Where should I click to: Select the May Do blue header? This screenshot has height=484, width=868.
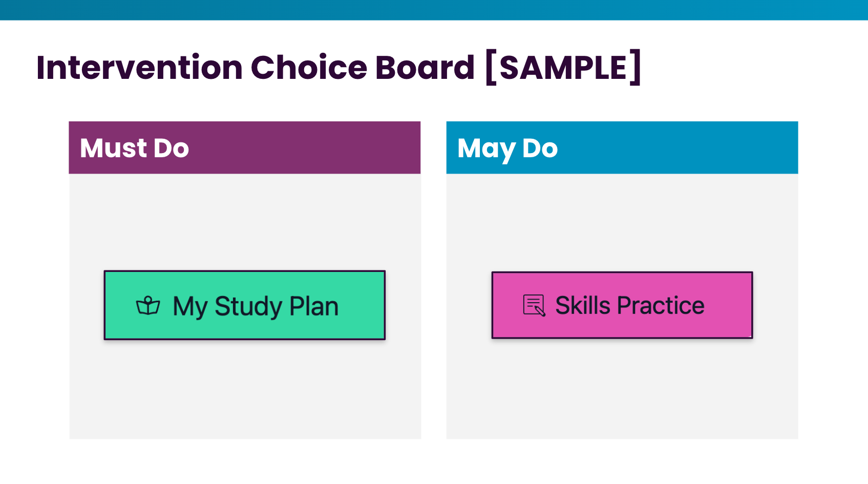coord(622,148)
